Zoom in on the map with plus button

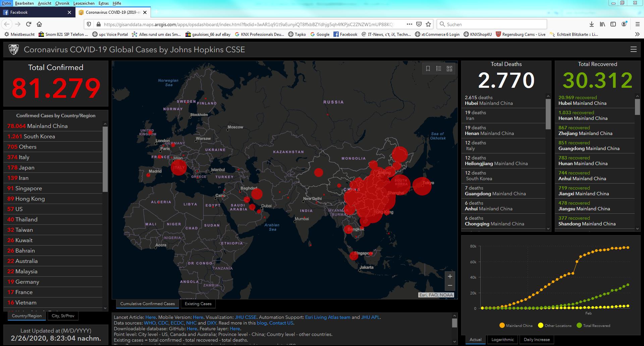pyautogui.click(x=450, y=276)
